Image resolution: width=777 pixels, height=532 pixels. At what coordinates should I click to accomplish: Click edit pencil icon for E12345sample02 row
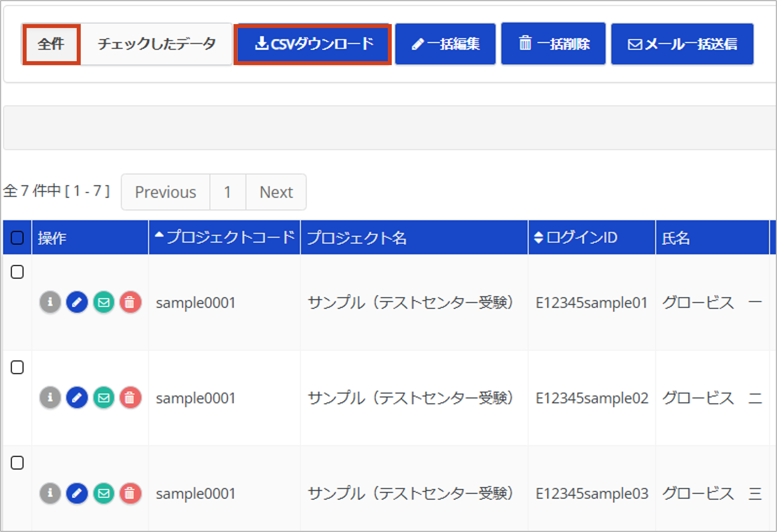77,398
